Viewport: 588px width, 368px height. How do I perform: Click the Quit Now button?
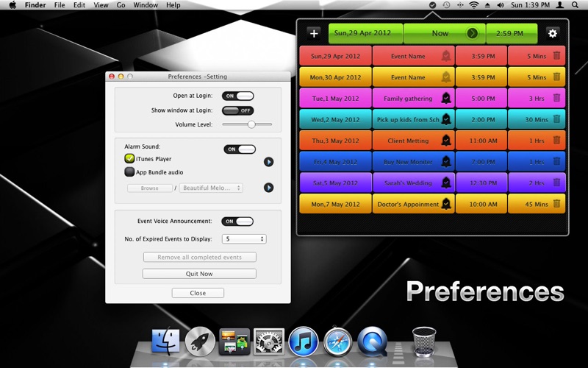199,274
